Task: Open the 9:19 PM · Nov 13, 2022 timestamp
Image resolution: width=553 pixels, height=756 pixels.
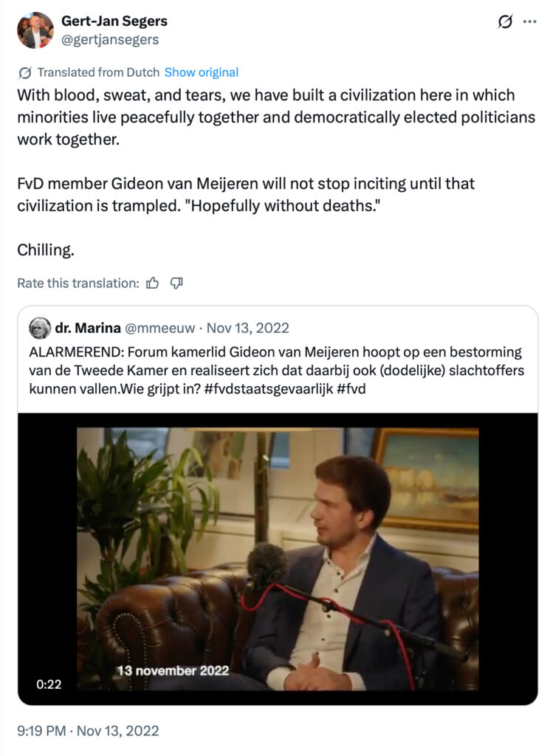Action: coord(88,732)
